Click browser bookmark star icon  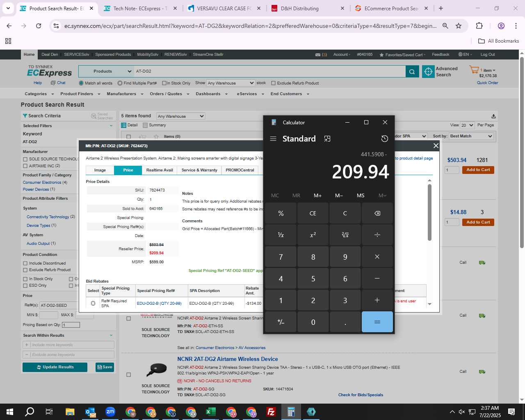(x=459, y=26)
